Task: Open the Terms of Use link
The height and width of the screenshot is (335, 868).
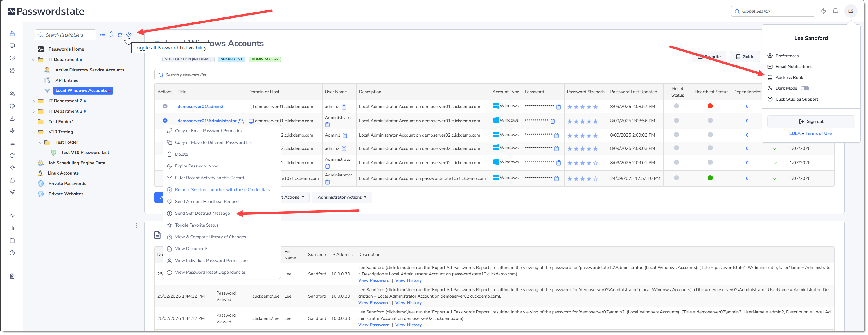Action: click(818, 133)
